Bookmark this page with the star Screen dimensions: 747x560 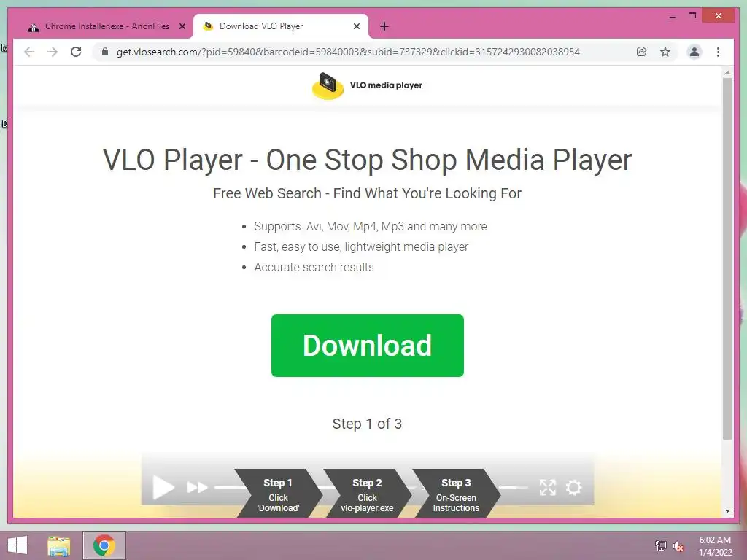(665, 52)
